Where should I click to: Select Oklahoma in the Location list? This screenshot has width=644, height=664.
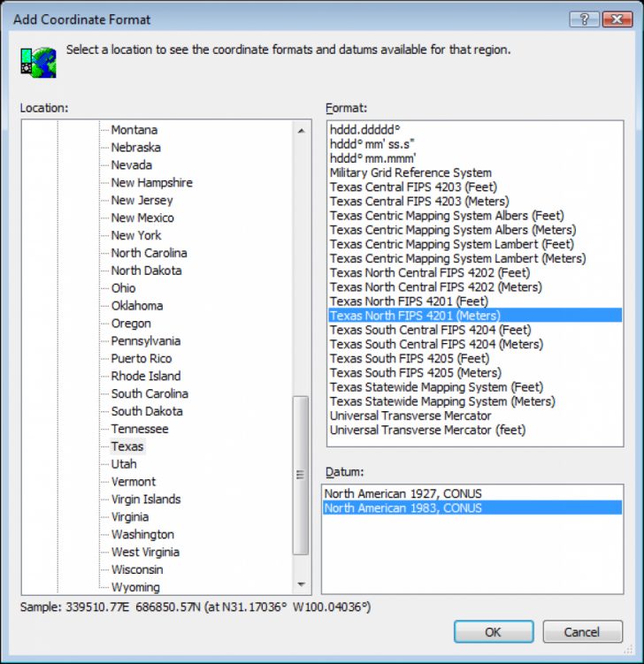tap(137, 306)
